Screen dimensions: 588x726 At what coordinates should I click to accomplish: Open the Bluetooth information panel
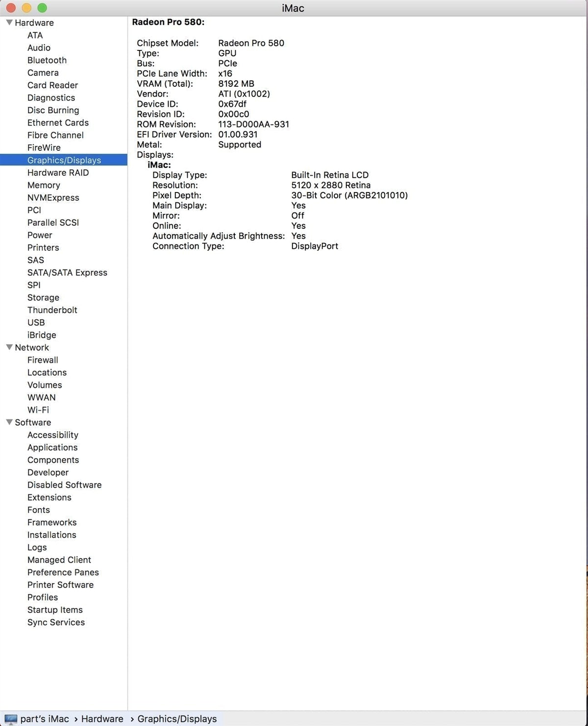(x=47, y=60)
